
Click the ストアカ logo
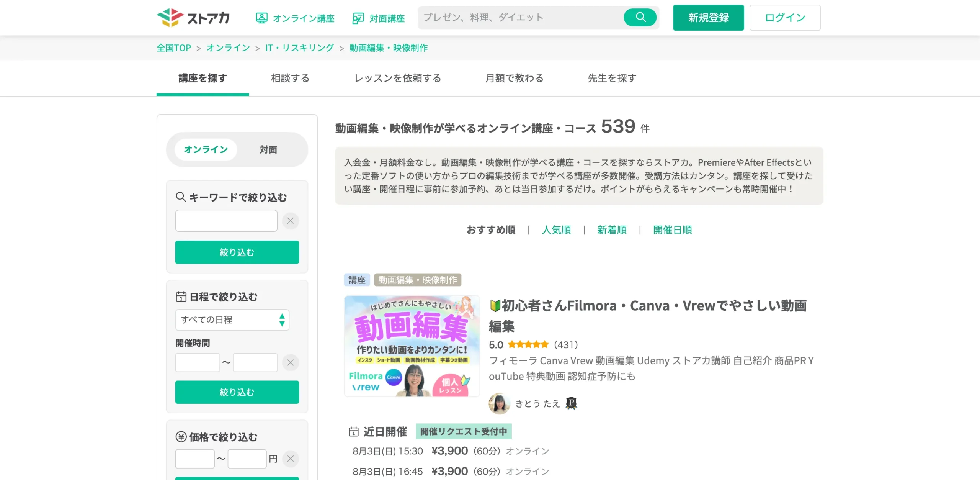(193, 18)
